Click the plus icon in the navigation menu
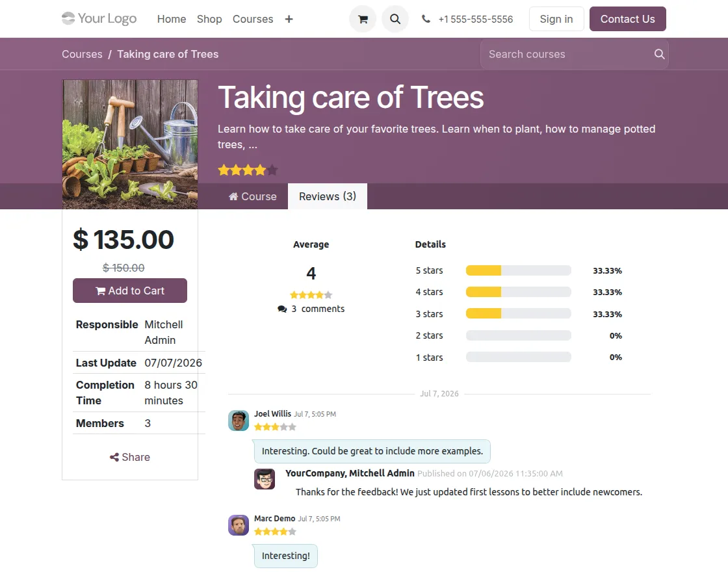Image resolution: width=728 pixels, height=572 pixels. [289, 19]
